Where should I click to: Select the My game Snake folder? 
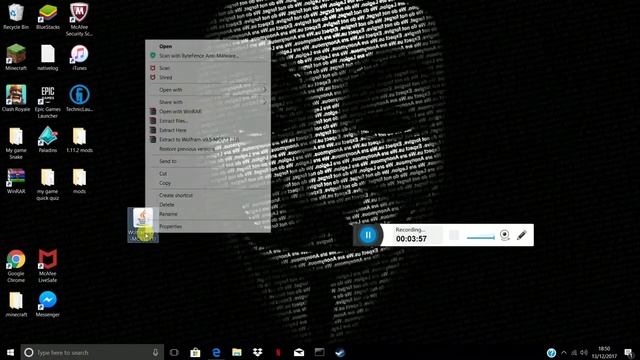click(x=16, y=143)
